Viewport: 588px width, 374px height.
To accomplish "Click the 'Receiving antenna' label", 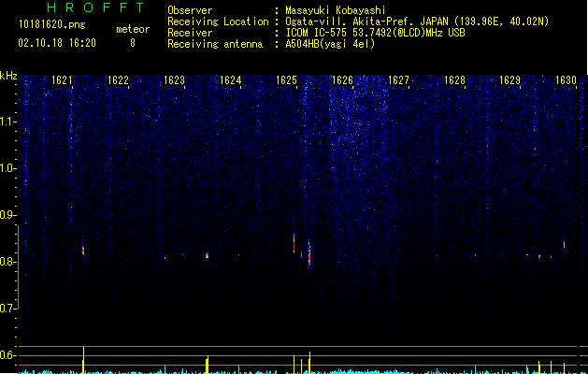I will tap(215, 44).
